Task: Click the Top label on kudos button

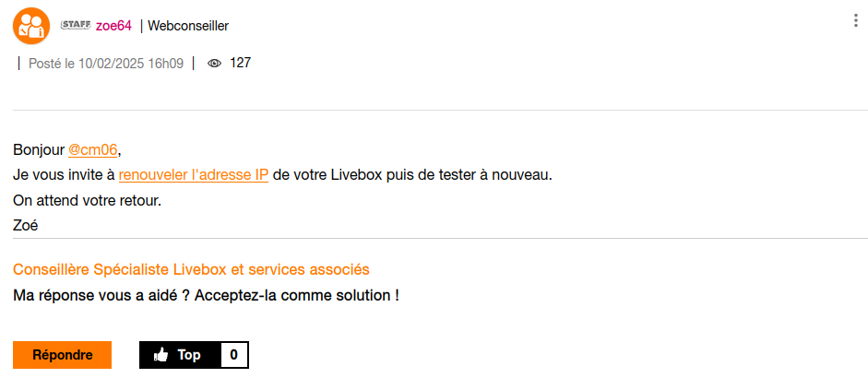Action: click(189, 355)
